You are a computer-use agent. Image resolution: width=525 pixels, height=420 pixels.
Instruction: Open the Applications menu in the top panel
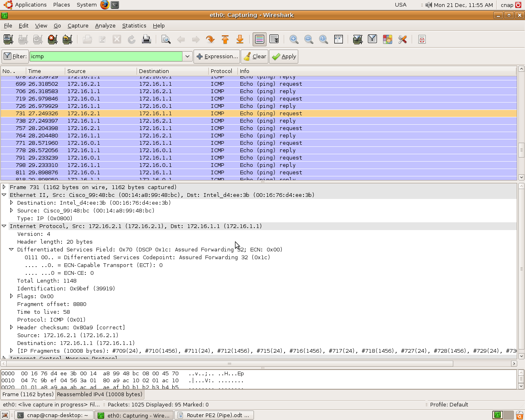(x=26, y=5)
